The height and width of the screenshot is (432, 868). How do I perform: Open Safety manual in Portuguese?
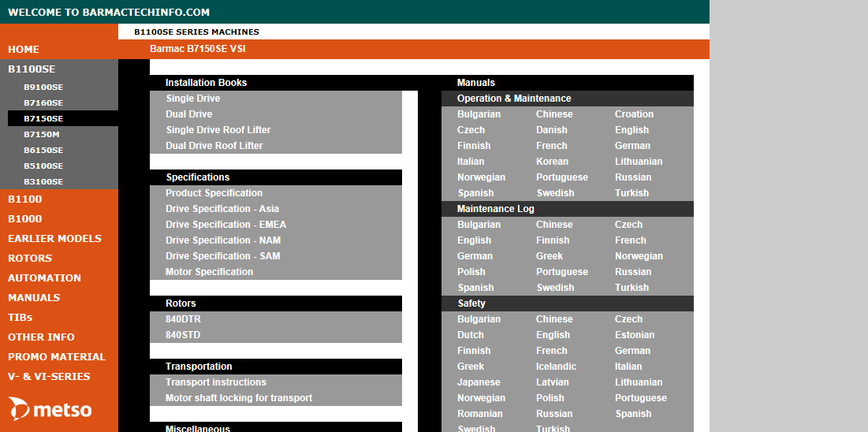pos(640,398)
